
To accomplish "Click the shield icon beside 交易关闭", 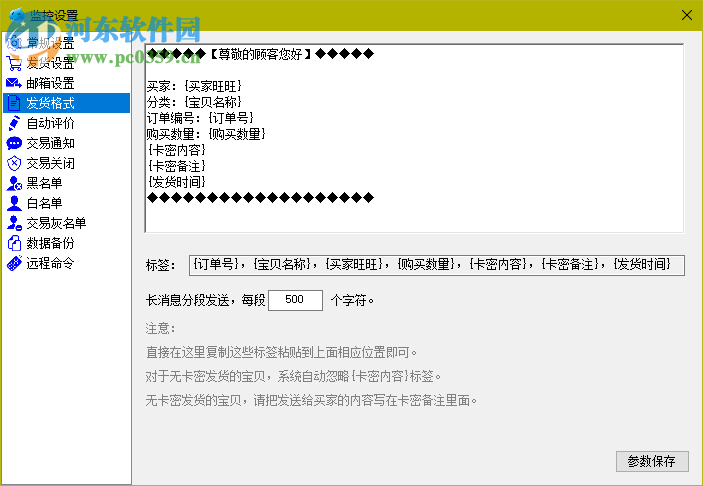I will [14, 163].
